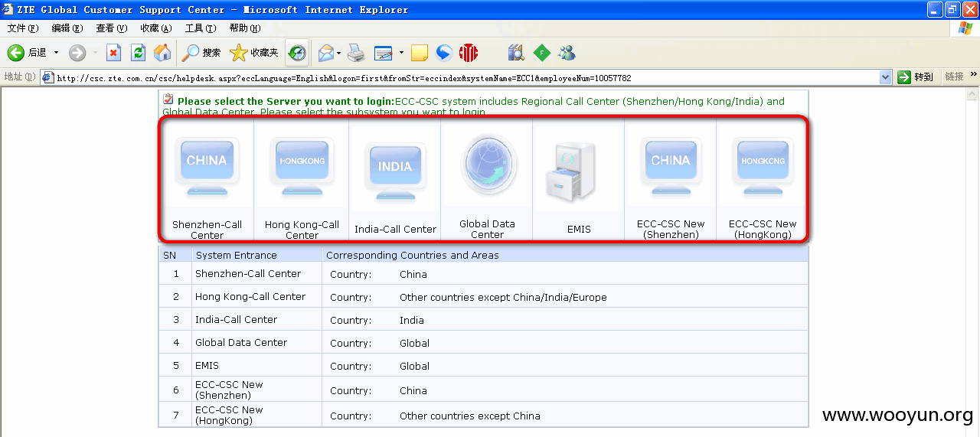Image resolution: width=980 pixels, height=437 pixels.
Task: Open Search (搜索) magnifier button
Action: [201, 53]
